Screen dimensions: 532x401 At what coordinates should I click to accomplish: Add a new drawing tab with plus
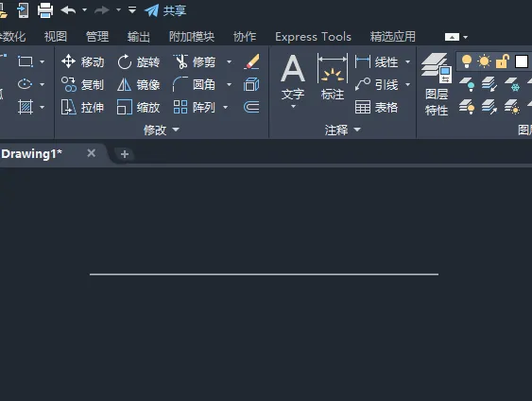click(125, 154)
